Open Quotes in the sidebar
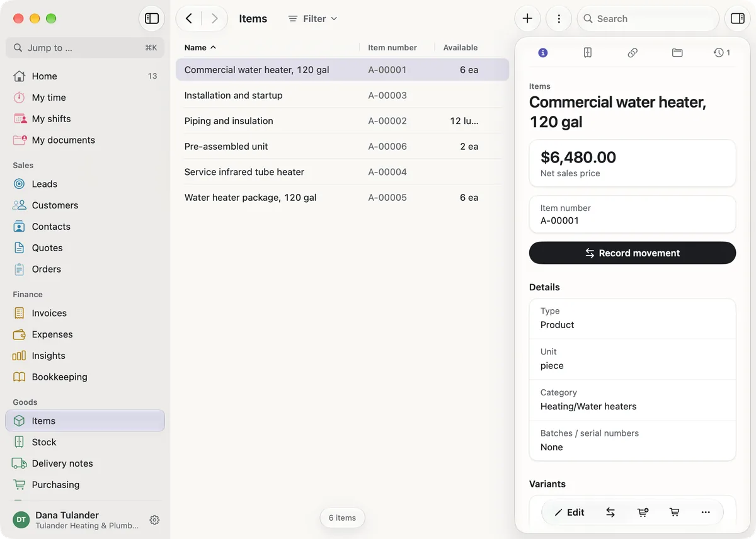This screenshot has height=539, width=756. [85, 248]
